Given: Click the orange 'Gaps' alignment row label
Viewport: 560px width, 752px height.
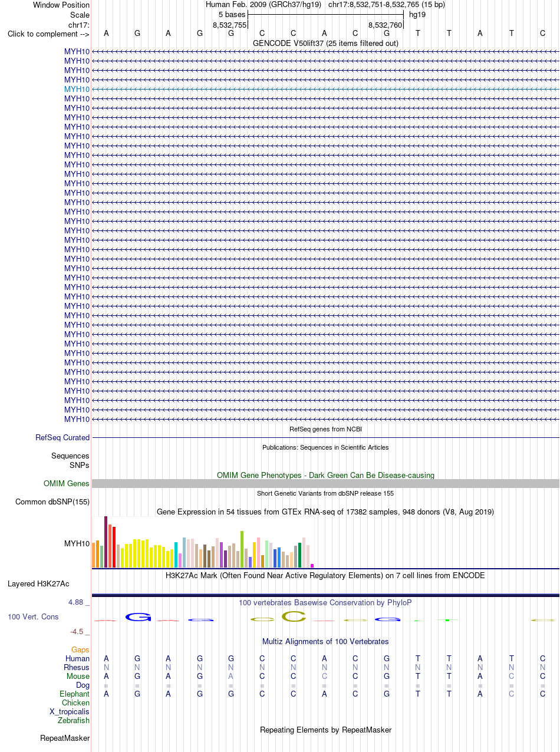Looking at the screenshot, I should coord(80,649).
